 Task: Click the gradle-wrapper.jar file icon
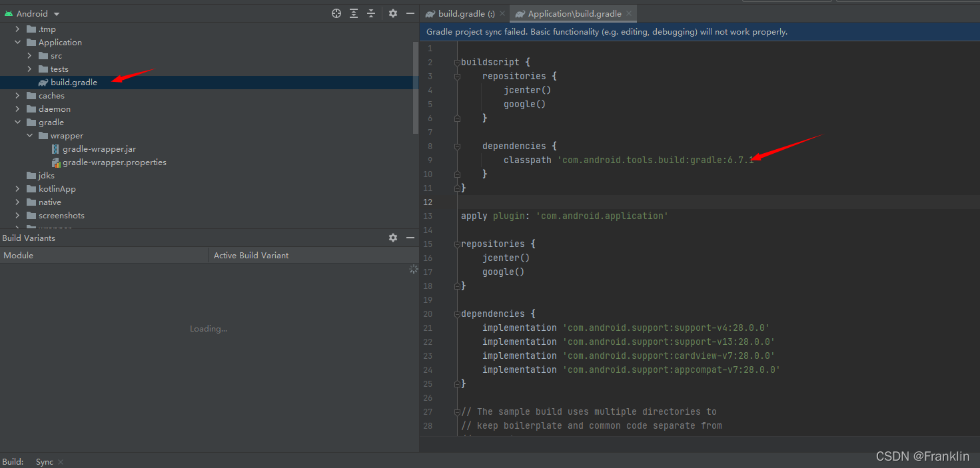point(55,148)
